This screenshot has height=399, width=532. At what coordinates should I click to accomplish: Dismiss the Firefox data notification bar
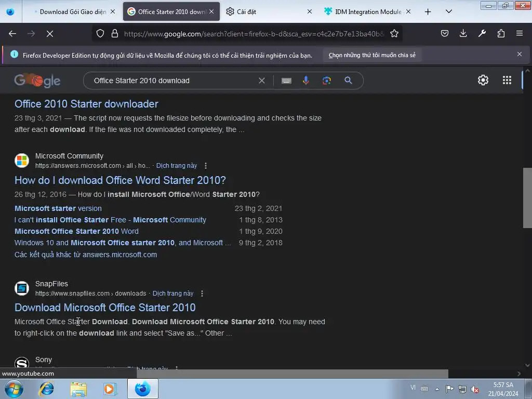(520, 54)
